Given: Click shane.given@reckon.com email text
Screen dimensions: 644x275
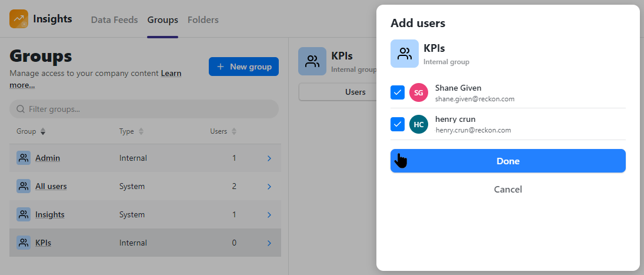Looking at the screenshot, I should click(475, 99).
